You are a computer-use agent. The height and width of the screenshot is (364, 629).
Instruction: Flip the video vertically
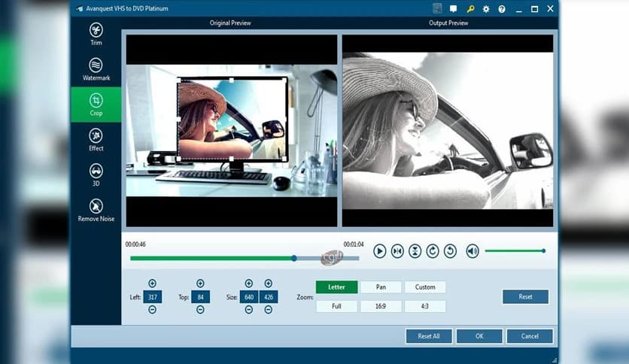[415, 251]
